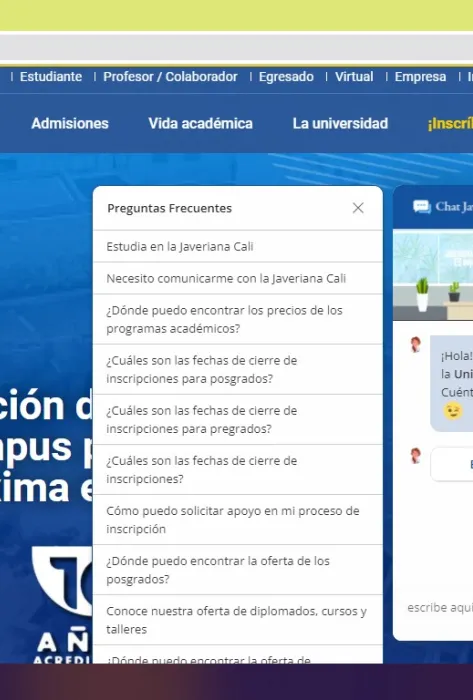This screenshot has width=473, height=700.
Task: Select fechas de cierre para pregrados question
Action: pyautogui.click(x=238, y=419)
